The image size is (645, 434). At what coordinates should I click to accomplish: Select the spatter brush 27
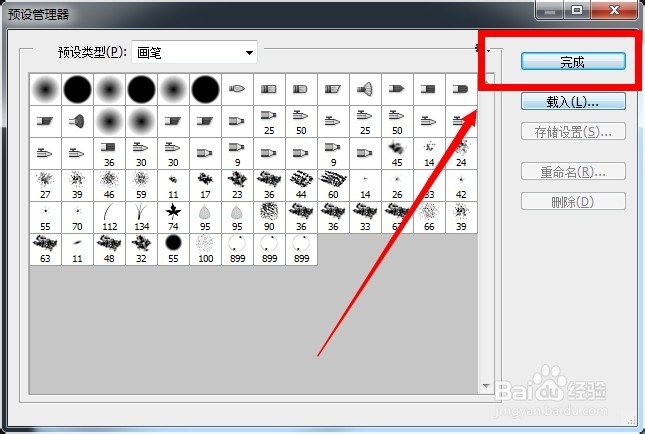[x=45, y=186]
